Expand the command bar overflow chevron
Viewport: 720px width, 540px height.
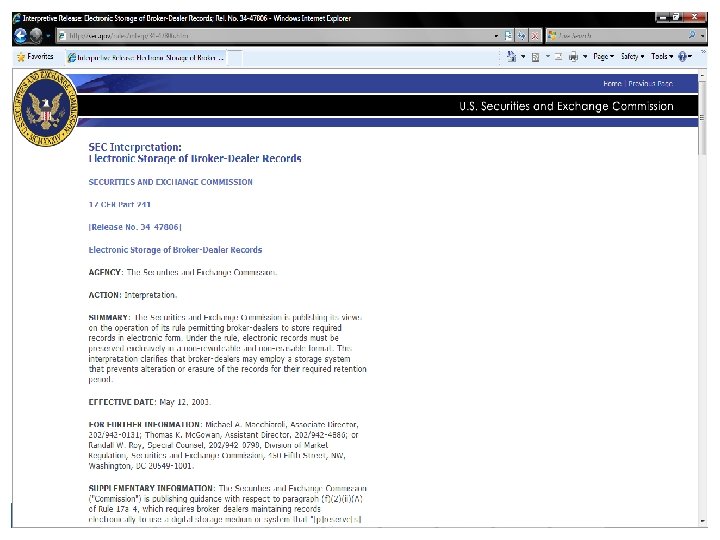pyautogui.click(x=703, y=51)
